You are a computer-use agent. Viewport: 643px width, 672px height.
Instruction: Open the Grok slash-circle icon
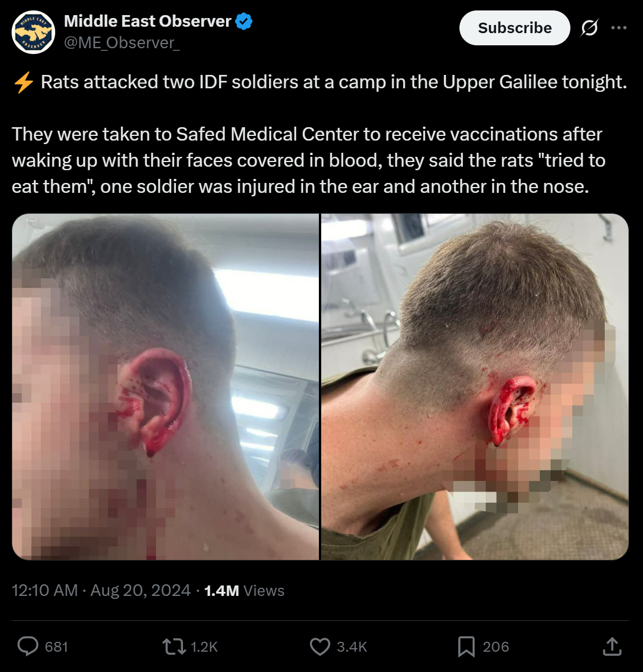pos(590,28)
